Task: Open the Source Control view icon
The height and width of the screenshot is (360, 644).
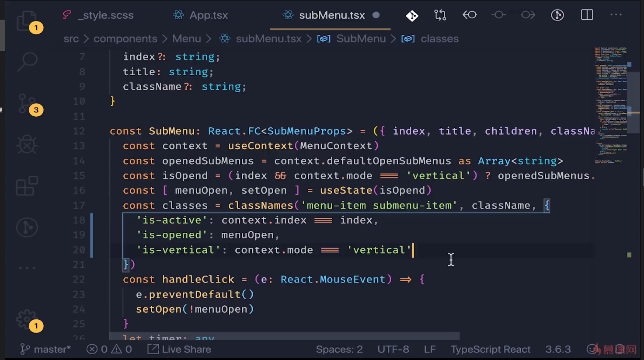Action: point(27,104)
